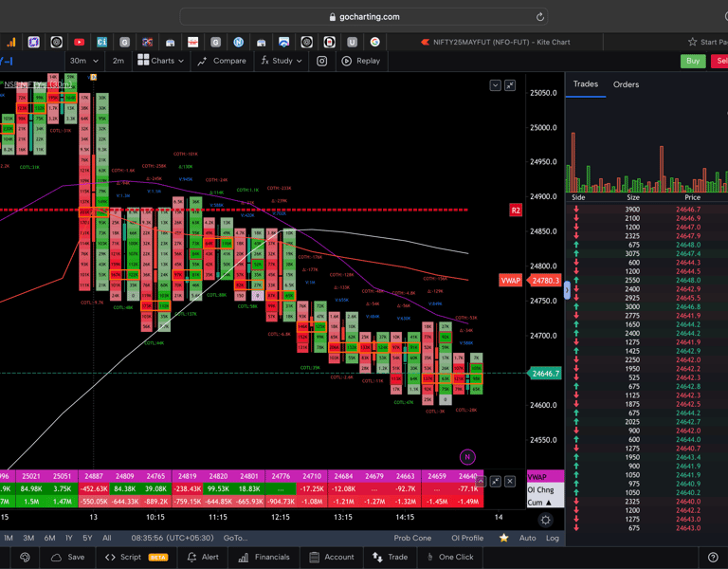
Task: Set the range to 6M
Action: point(49,538)
